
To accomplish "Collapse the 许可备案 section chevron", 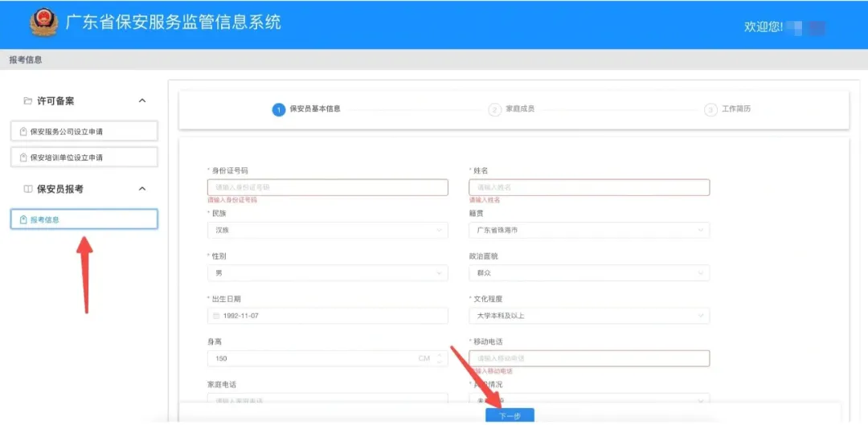I will click(142, 100).
